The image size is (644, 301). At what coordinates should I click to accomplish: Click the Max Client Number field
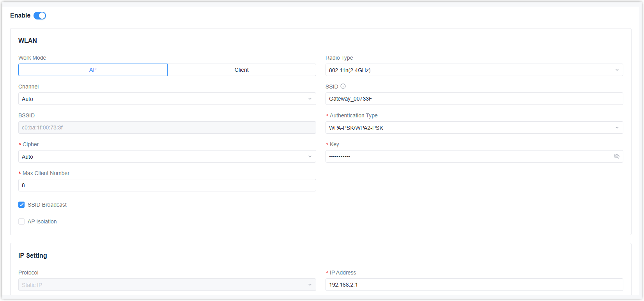pyautogui.click(x=167, y=186)
